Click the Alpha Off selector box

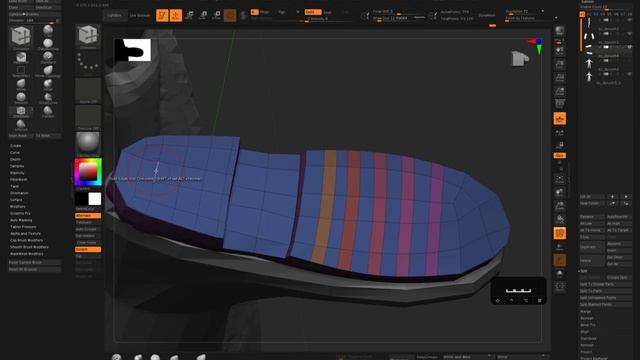click(88, 91)
